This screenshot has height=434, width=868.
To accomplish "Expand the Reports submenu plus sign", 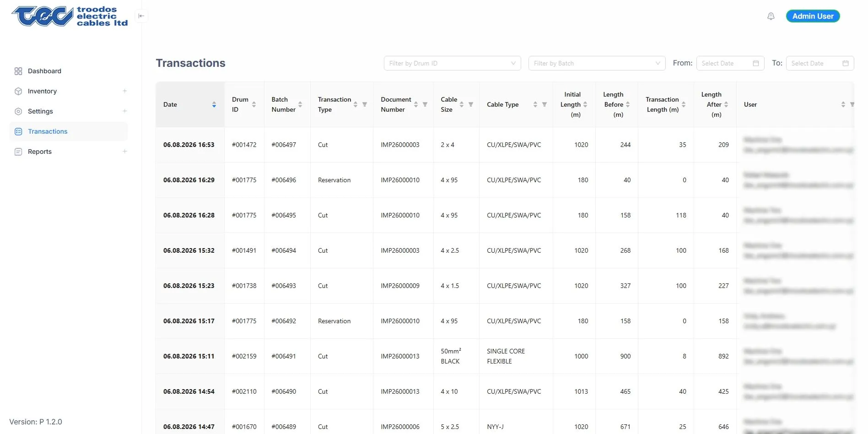I will (124, 152).
